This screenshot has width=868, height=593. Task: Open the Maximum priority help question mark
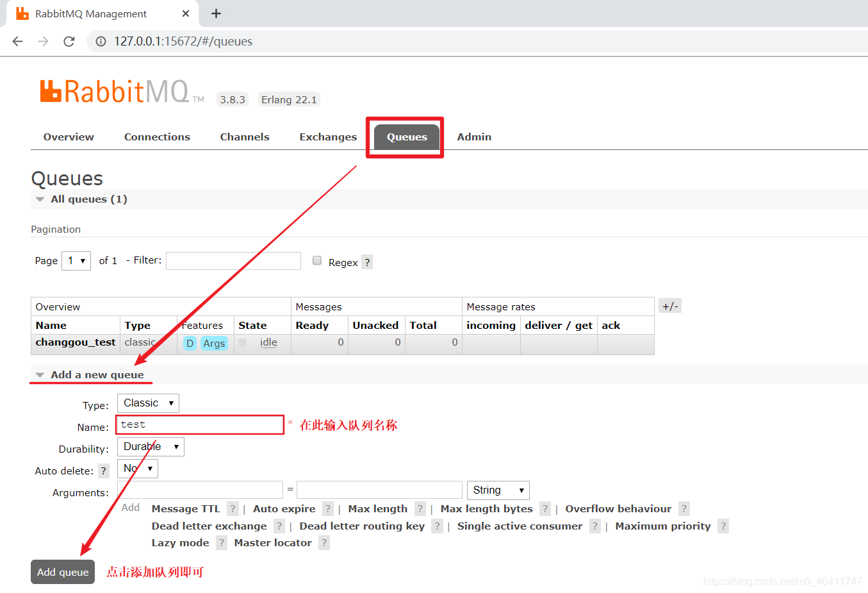tap(723, 526)
